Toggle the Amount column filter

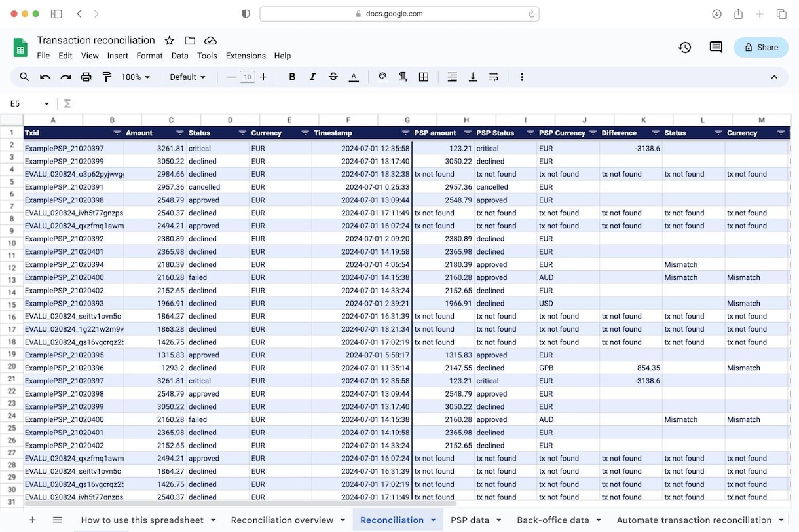(x=179, y=133)
